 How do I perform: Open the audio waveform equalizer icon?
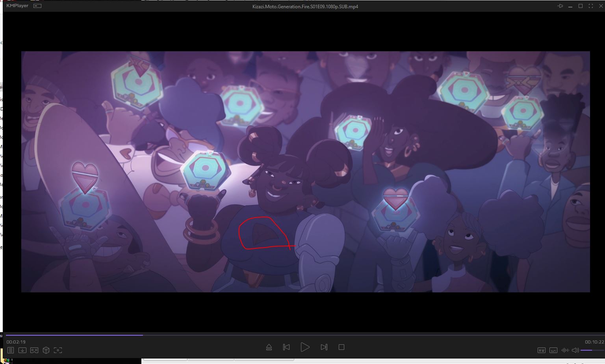[x=565, y=350]
